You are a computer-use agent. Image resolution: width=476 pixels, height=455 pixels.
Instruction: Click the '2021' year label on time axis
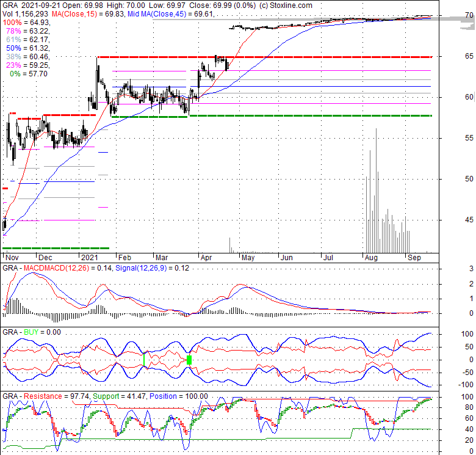(90, 258)
